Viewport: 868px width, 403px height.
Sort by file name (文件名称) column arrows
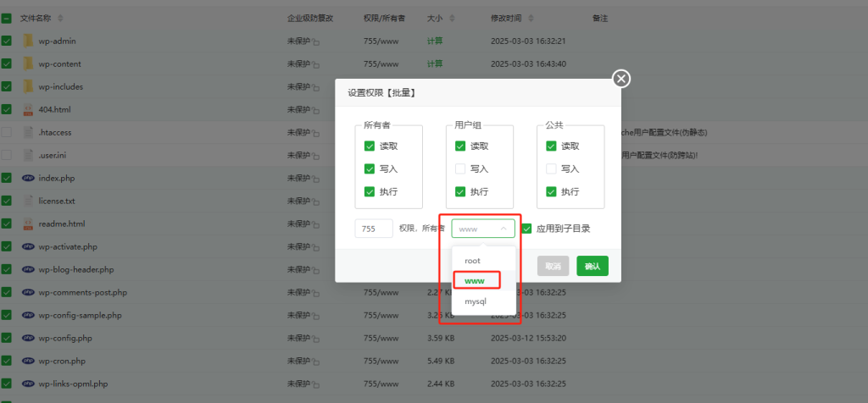60,18
